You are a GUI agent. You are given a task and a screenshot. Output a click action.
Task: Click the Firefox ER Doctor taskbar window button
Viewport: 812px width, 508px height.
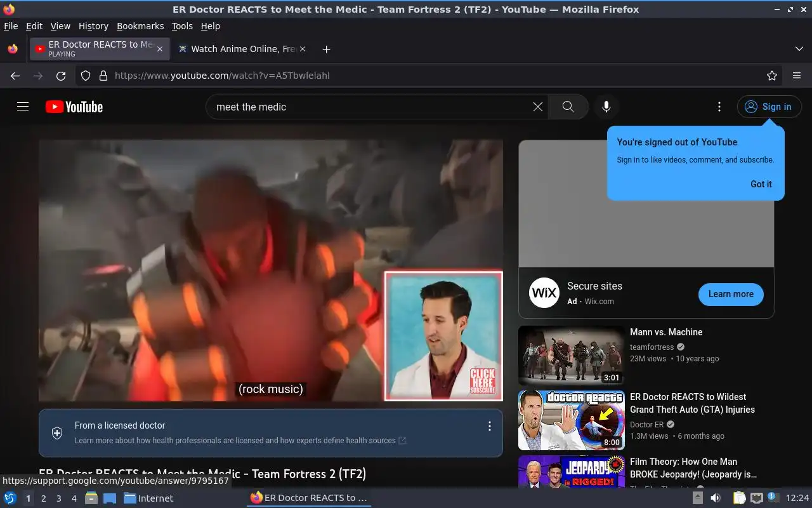(309, 498)
